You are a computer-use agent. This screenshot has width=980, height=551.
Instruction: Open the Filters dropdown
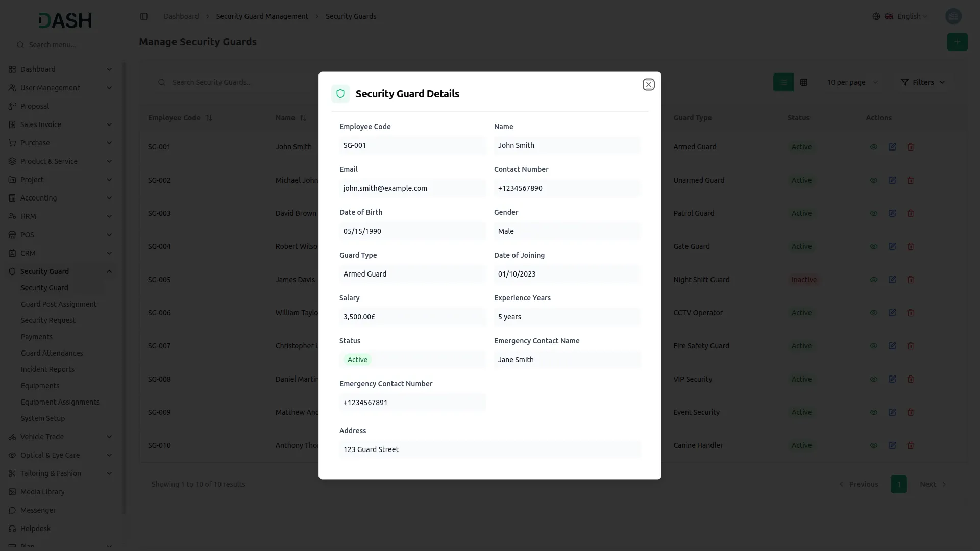pos(923,82)
